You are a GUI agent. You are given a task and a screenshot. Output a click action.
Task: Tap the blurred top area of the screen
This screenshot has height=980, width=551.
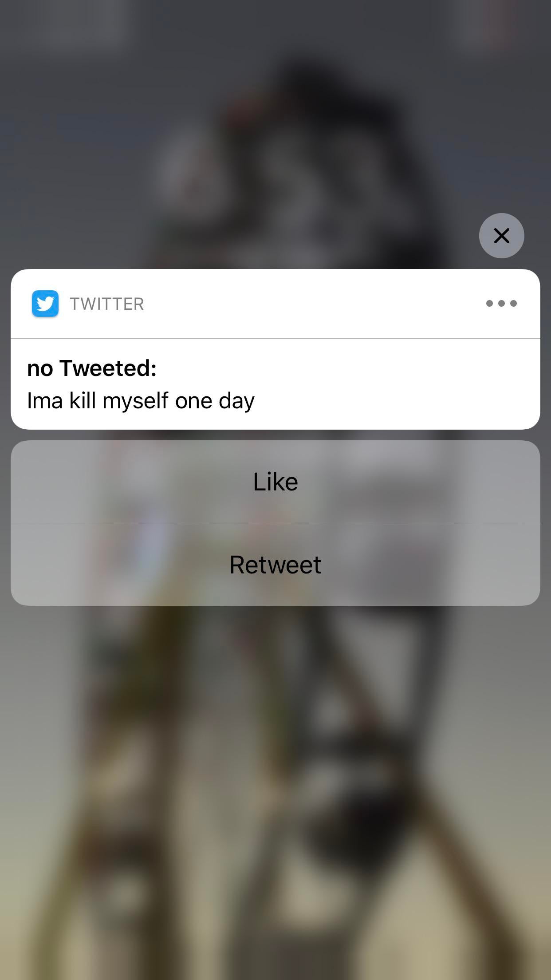pyautogui.click(x=275, y=44)
